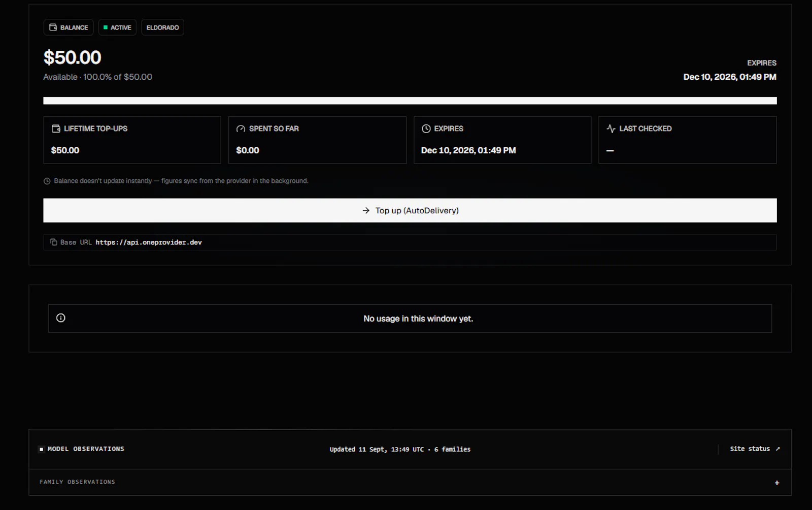
Task: Click the clock icon in Expires card
Action: [x=426, y=129]
